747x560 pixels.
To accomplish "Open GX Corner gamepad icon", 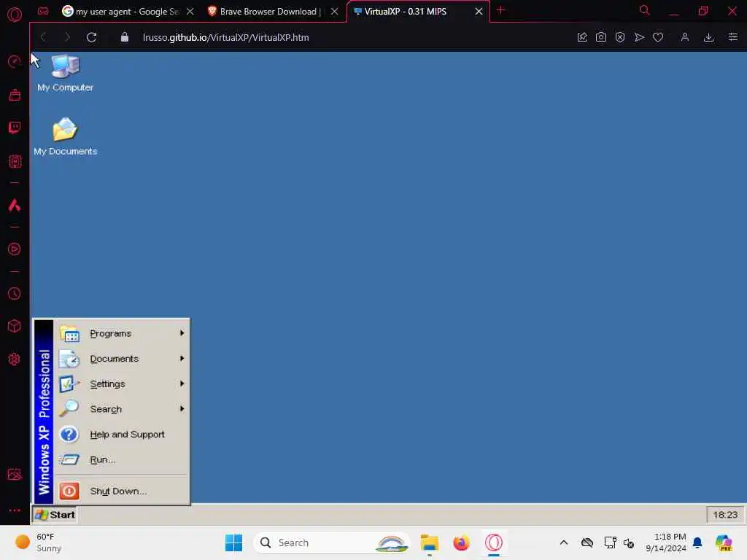I will point(43,11).
